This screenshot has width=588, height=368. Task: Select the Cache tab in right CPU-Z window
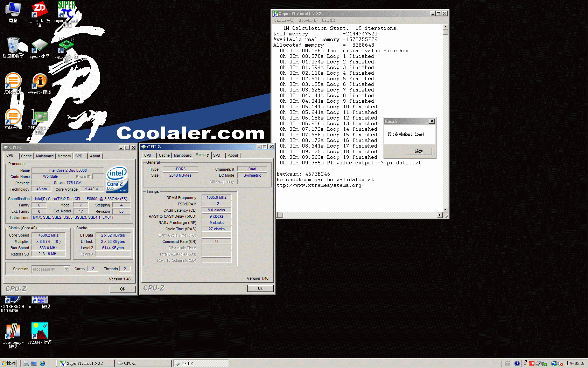(164, 155)
